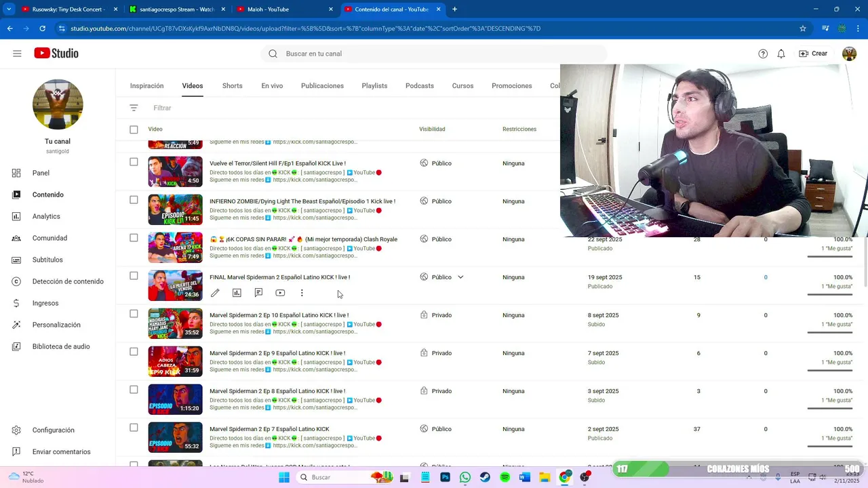Switch to the Inspiración tab
868x488 pixels.
[146, 86]
